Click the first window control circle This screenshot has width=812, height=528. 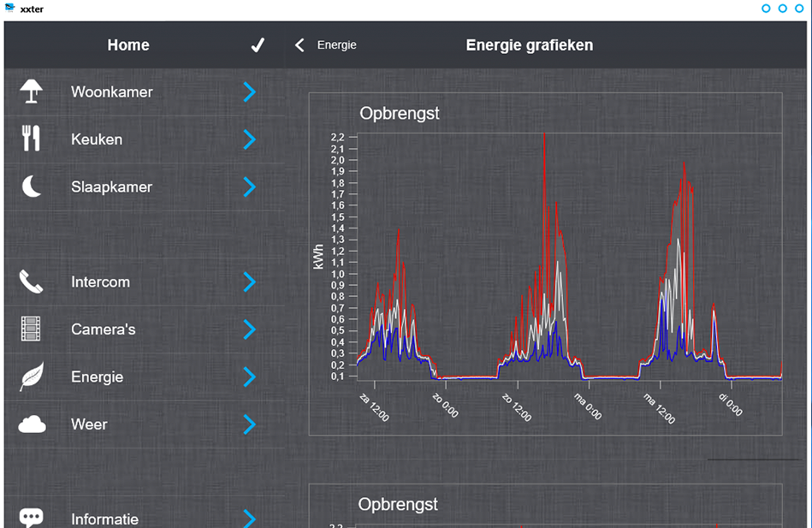766,9
